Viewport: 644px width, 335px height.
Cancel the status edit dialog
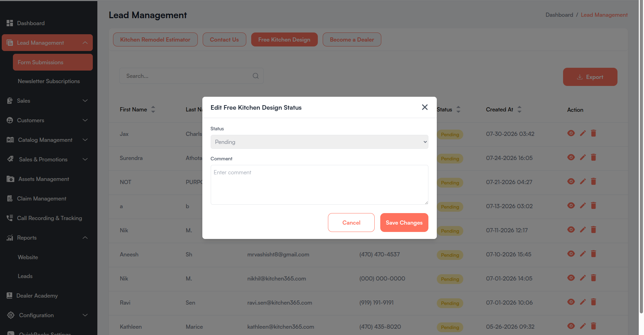point(351,223)
